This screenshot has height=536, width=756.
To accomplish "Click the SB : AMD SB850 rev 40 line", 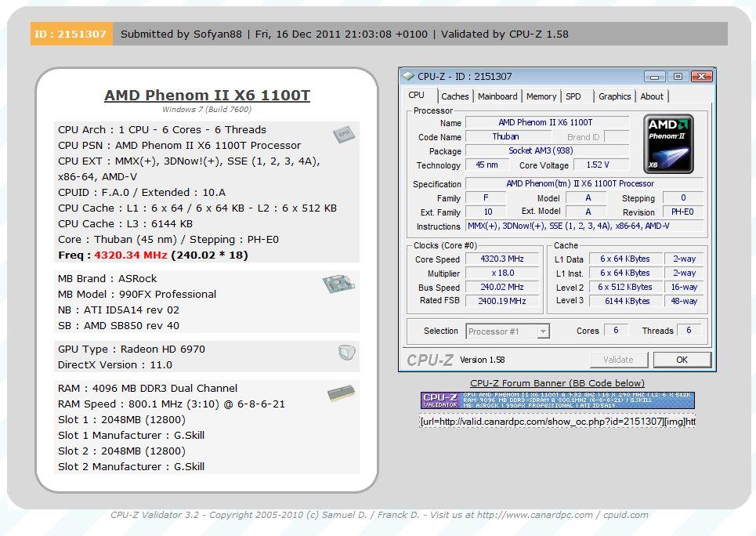I will (118, 326).
